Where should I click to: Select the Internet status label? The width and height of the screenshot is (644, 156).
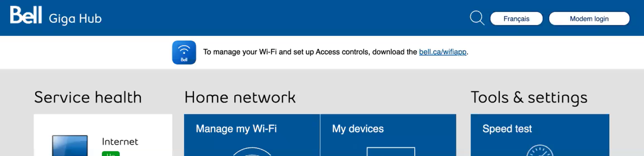pos(120,142)
